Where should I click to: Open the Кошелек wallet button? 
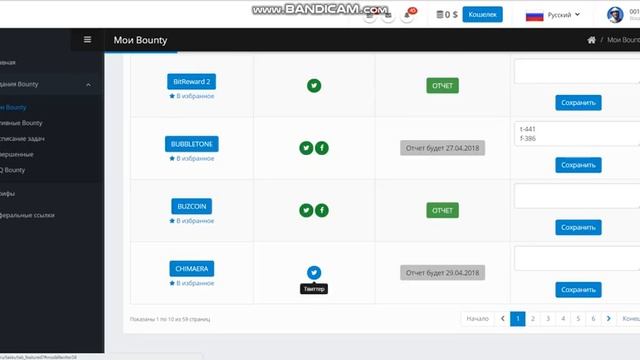coord(482,15)
